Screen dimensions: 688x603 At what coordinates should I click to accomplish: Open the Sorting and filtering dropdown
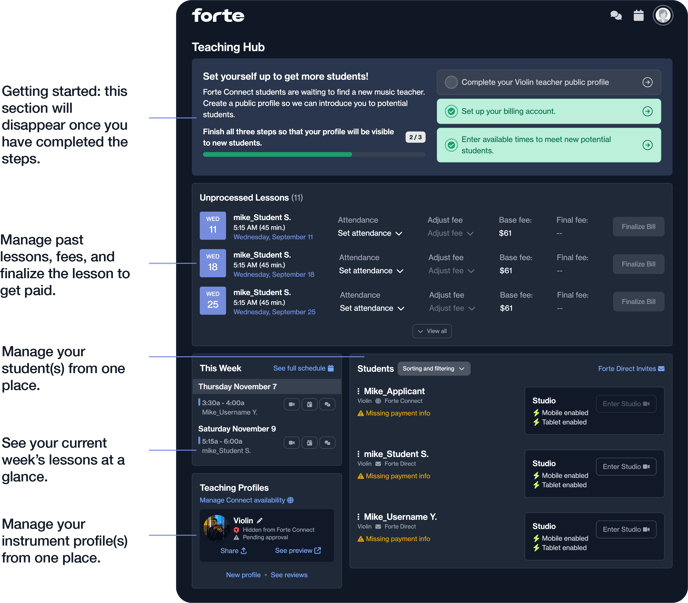click(x=434, y=369)
